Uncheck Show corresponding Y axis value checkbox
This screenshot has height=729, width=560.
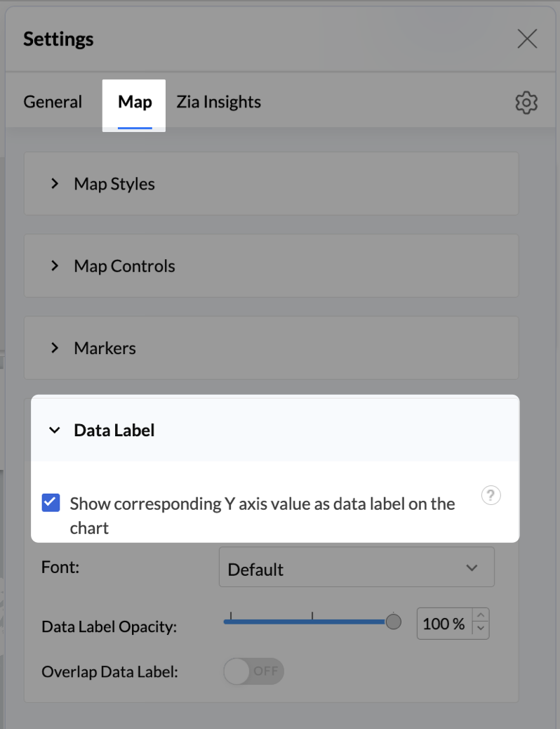coord(51,503)
